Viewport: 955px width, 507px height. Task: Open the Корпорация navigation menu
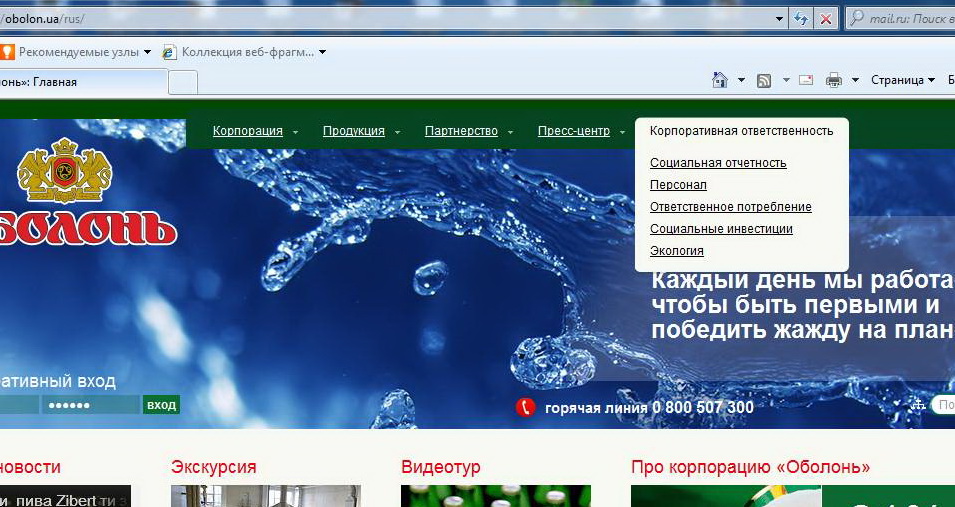(x=248, y=131)
